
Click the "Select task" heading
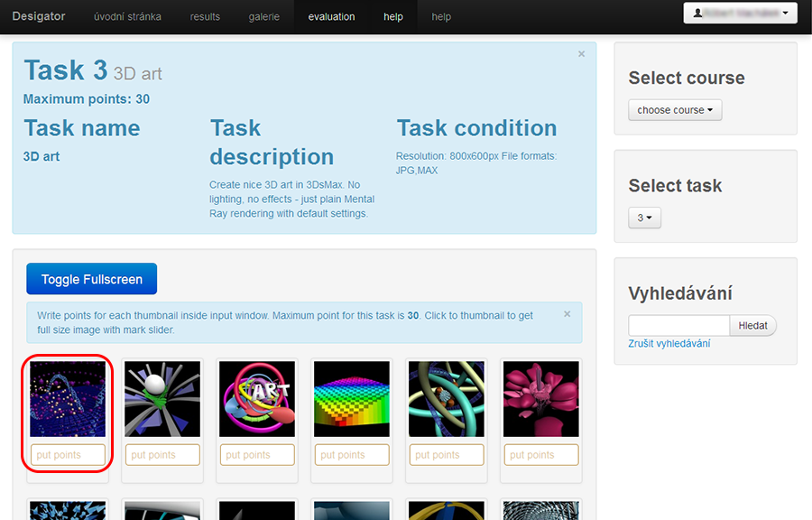[x=675, y=185]
